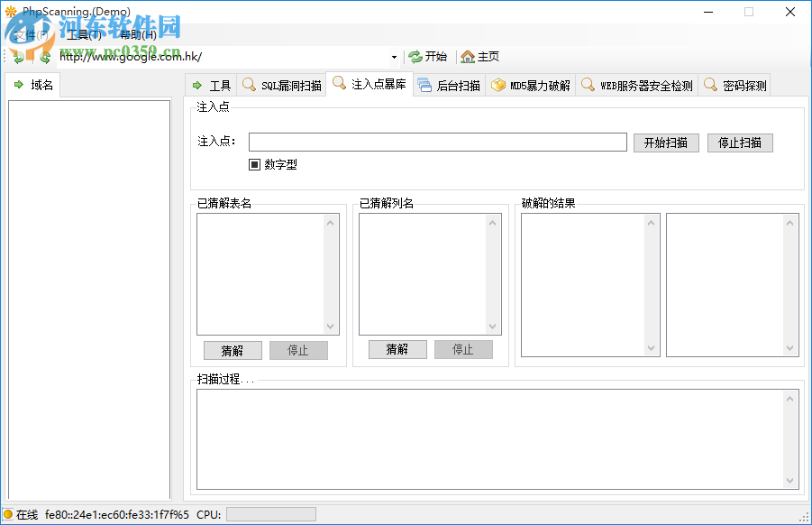The width and height of the screenshot is (812, 525).
Task: Click 猜解 under 已猜解表名
Action: [x=233, y=350]
